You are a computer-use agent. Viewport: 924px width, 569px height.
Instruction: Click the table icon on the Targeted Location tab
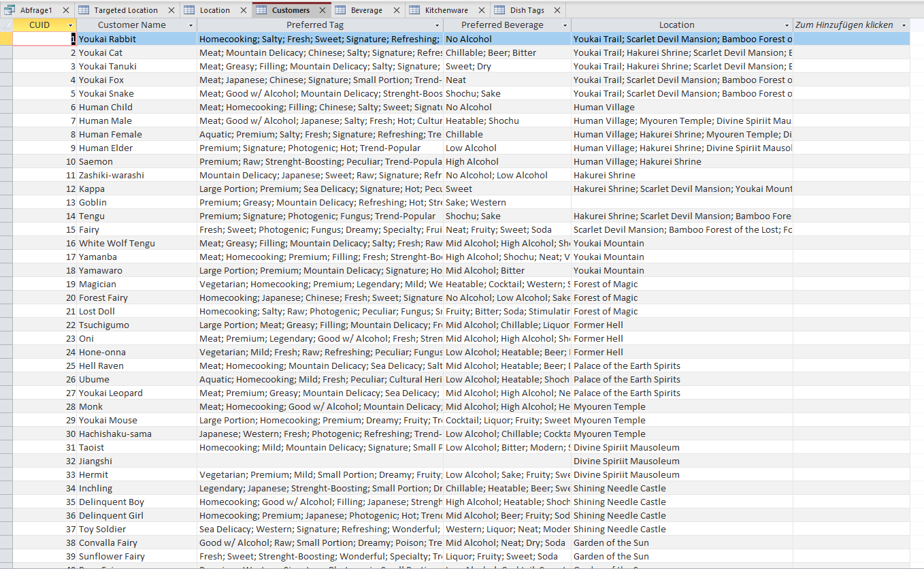tap(83, 10)
